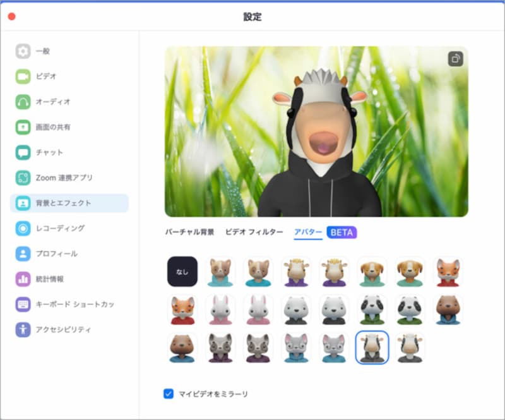Open the 統計情報 (Statistics) section
505x420 pixels.
pos(51,279)
